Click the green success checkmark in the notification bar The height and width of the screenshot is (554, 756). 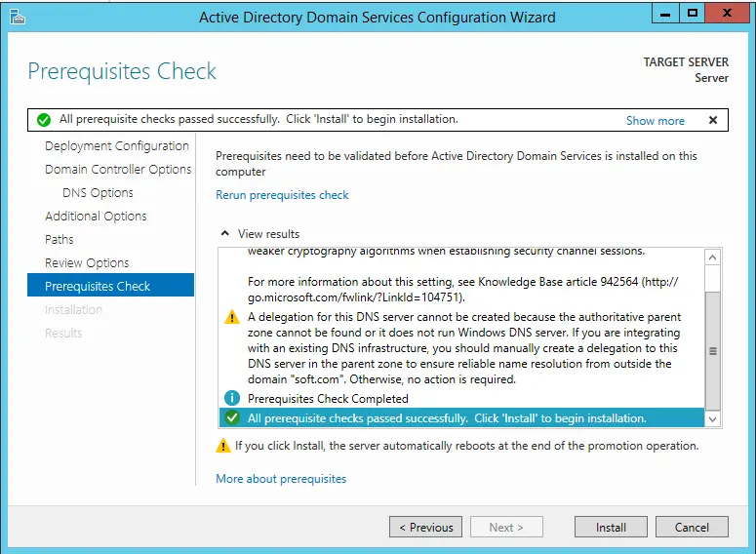[x=43, y=120]
